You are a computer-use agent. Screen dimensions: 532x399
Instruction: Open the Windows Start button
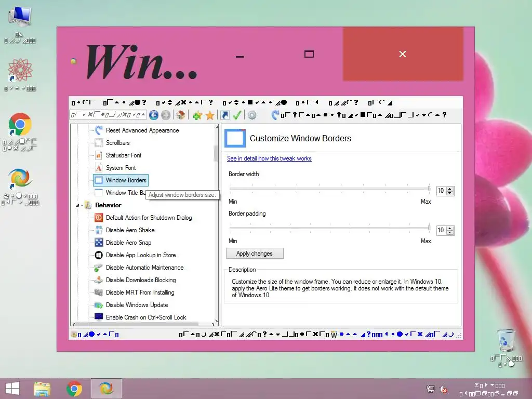[x=12, y=389]
